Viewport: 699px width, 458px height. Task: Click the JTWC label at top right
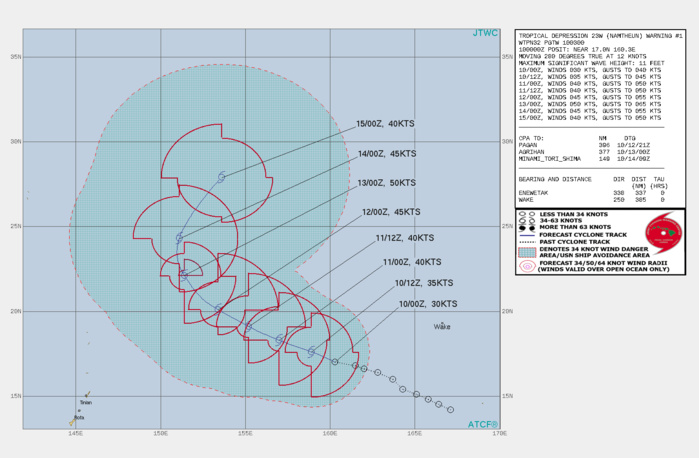(x=485, y=33)
